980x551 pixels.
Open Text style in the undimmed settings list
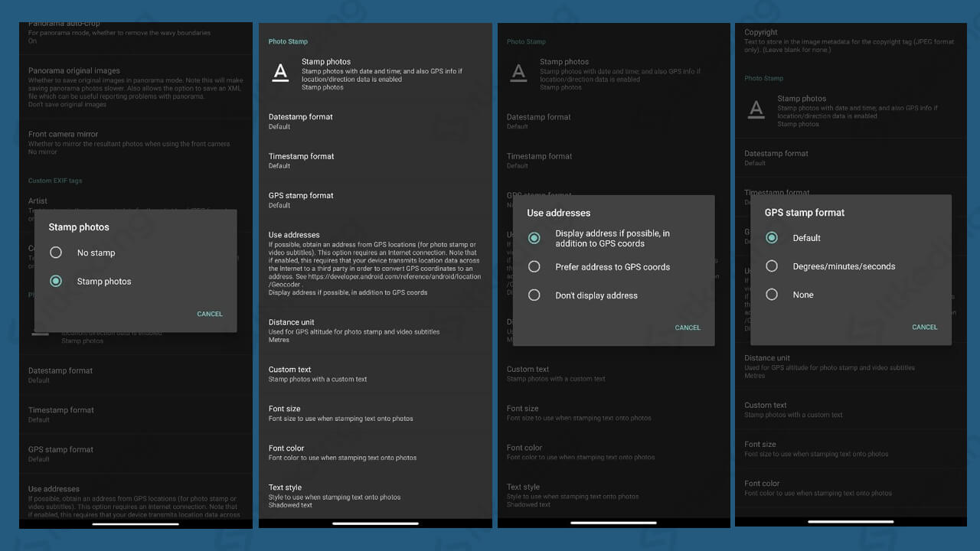(375, 496)
